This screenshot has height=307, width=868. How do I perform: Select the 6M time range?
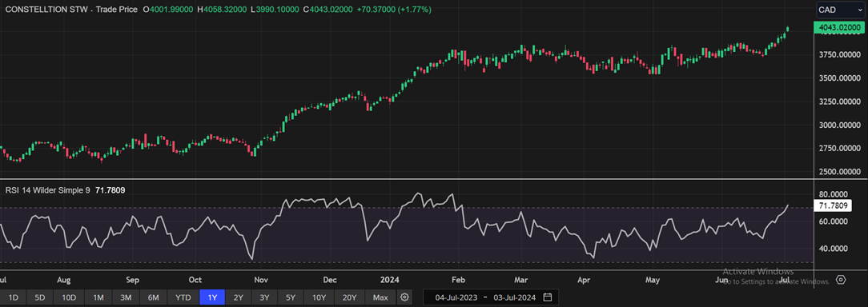point(153,297)
